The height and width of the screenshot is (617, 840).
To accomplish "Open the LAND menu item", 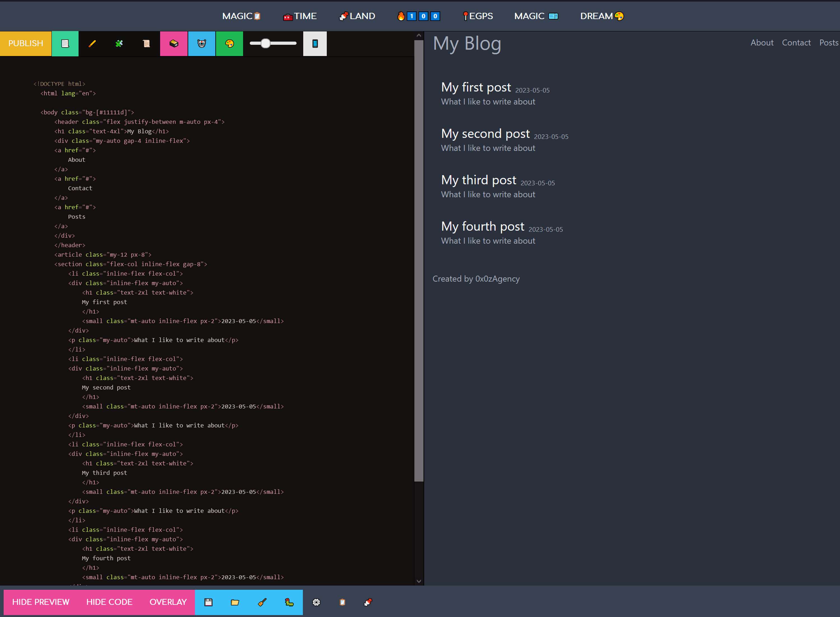I will (357, 16).
